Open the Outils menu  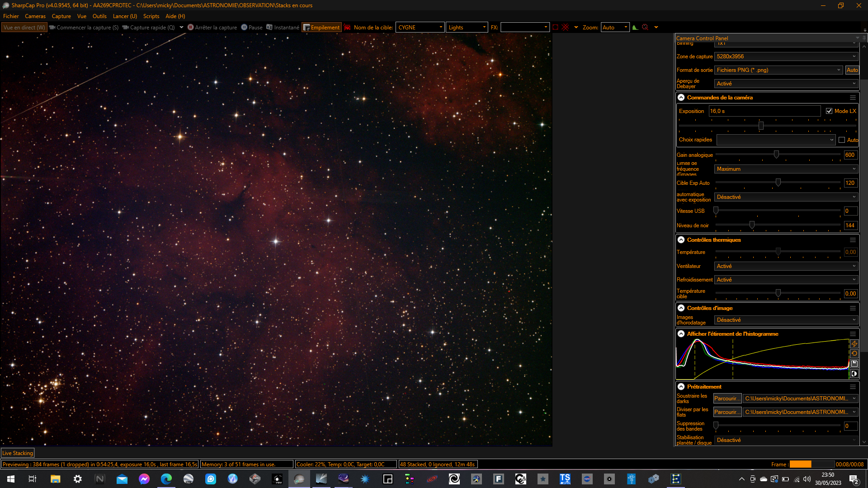click(99, 16)
